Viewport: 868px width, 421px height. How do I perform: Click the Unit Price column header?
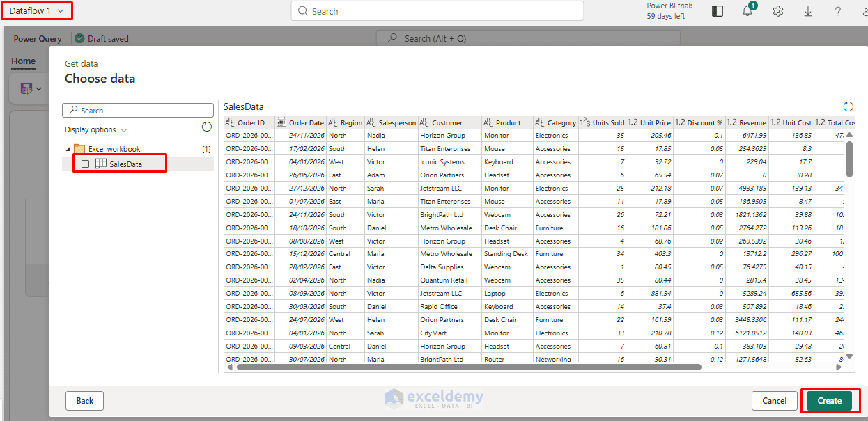point(650,122)
